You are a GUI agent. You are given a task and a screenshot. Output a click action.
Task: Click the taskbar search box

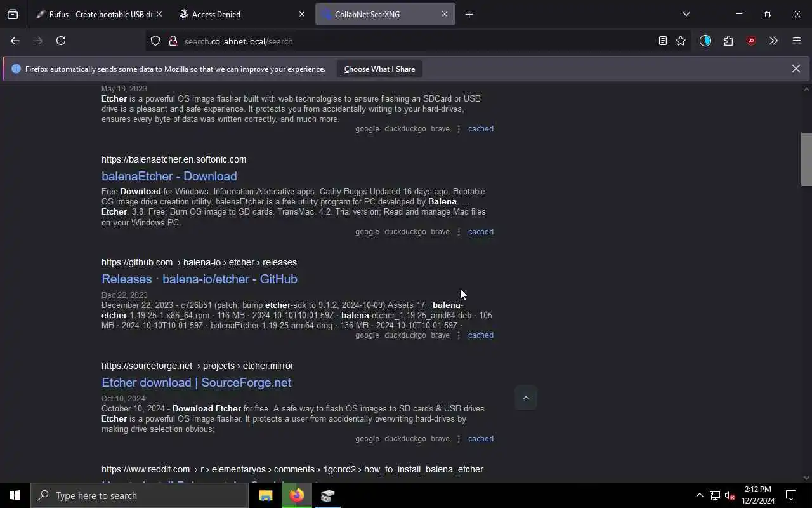[140, 495]
